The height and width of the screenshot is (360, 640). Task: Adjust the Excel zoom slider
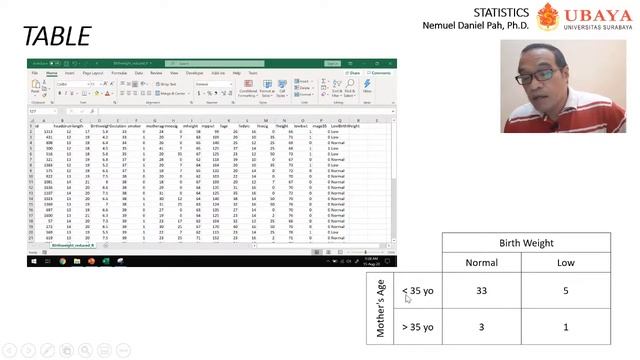tap(365, 252)
